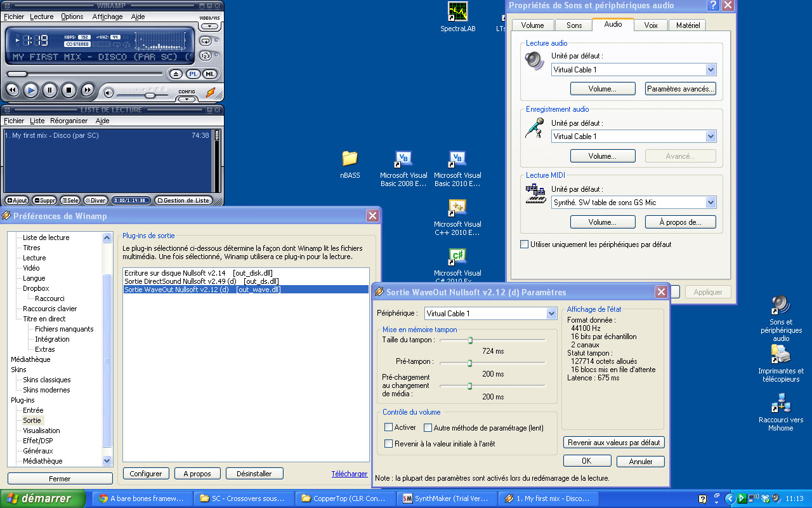Click OK in WaveOut Paramètres dialog
This screenshot has width=812, height=508.
click(x=587, y=461)
